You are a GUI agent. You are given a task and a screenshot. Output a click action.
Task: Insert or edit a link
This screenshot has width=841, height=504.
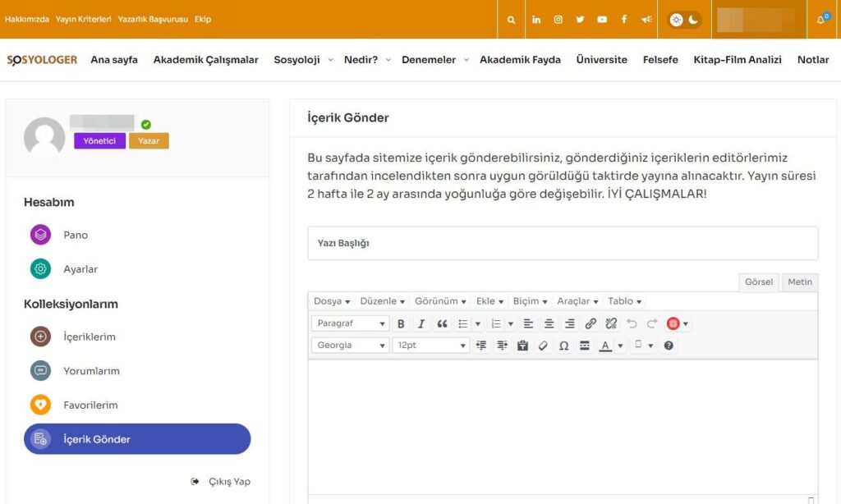[x=591, y=324]
